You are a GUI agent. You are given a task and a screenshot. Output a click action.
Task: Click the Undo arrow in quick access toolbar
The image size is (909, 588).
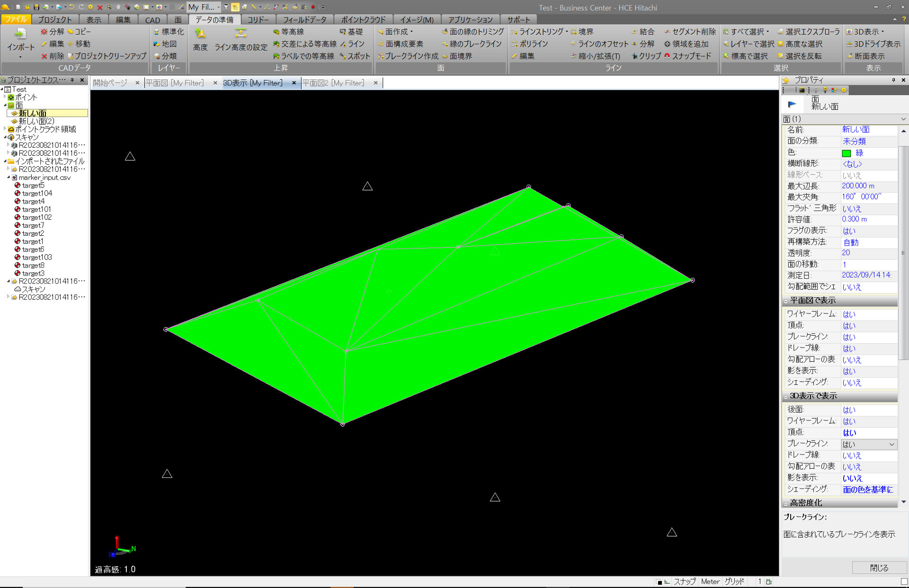[72, 7]
